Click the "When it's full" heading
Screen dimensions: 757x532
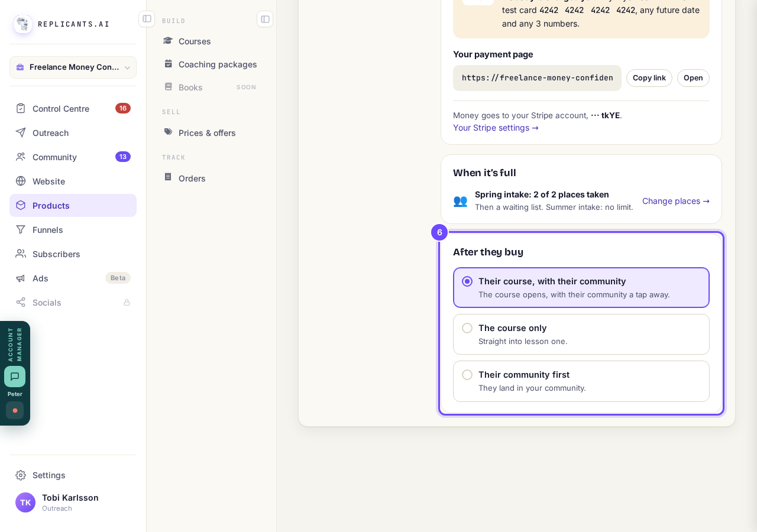point(484,173)
